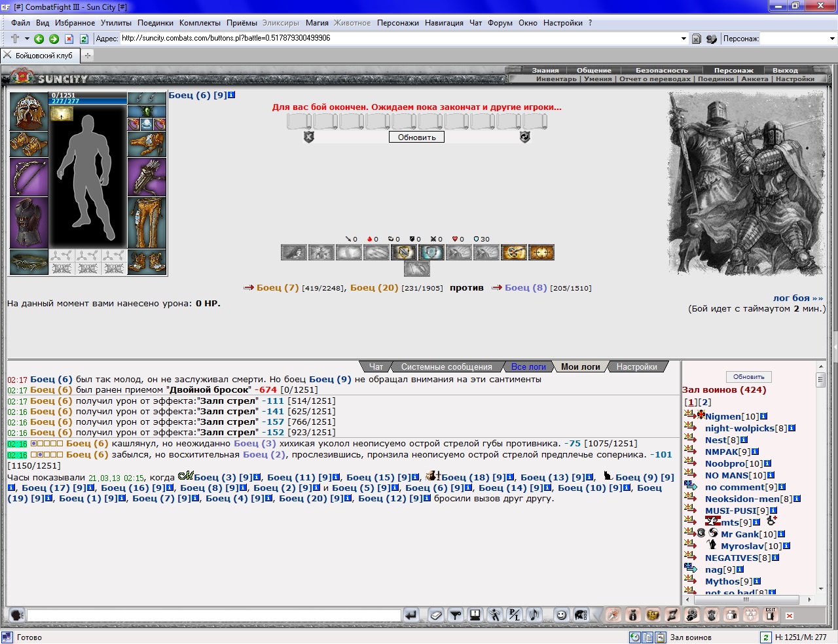Click the Знания header button
The height and width of the screenshot is (644, 838).
tap(545, 70)
